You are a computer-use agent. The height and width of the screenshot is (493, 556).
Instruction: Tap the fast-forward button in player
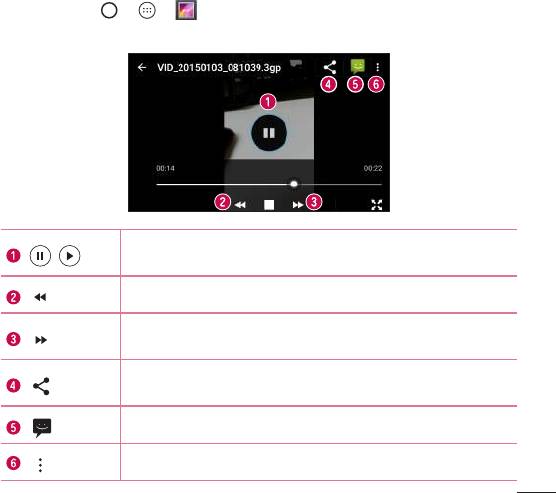click(x=298, y=205)
